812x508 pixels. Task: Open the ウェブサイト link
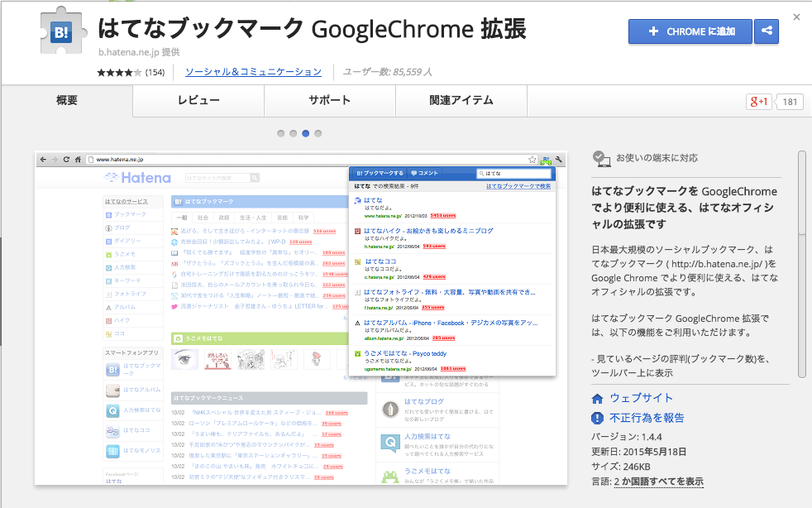click(x=641, y=398)
